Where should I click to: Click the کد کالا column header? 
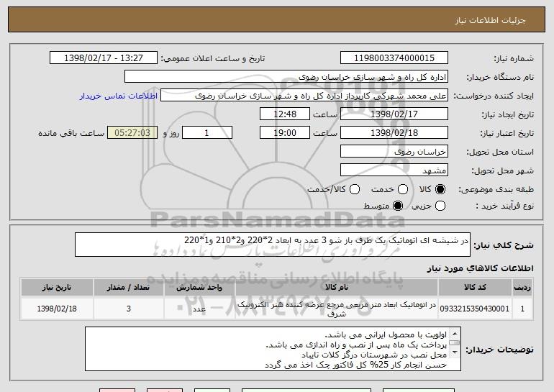pos(475,288)
